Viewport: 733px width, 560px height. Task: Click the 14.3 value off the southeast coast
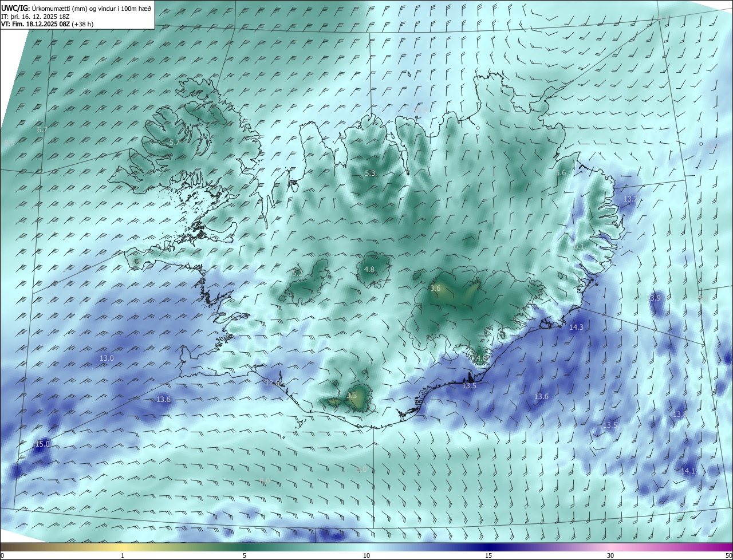click(x=576, y=328)
